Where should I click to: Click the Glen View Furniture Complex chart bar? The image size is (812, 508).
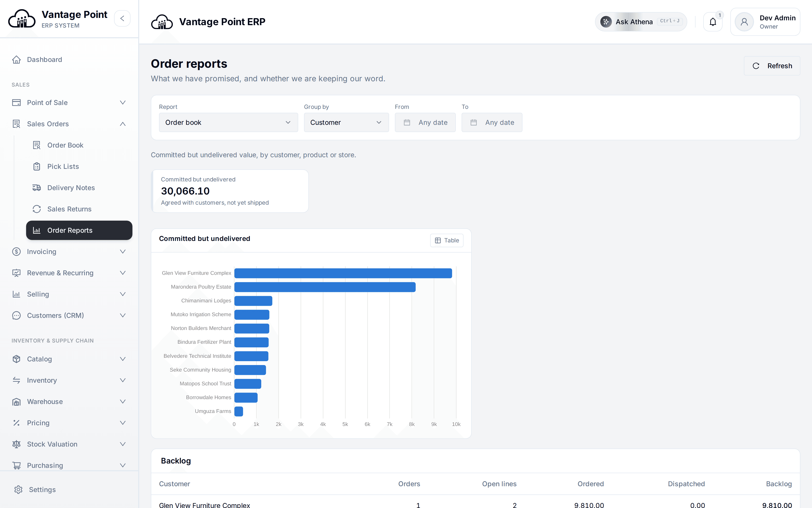point(343,273)
